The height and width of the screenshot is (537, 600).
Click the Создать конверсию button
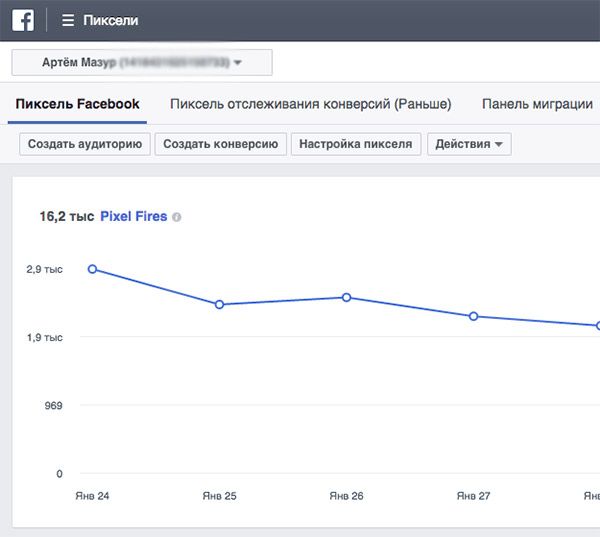pyautogui.click(x=221, y=144)
